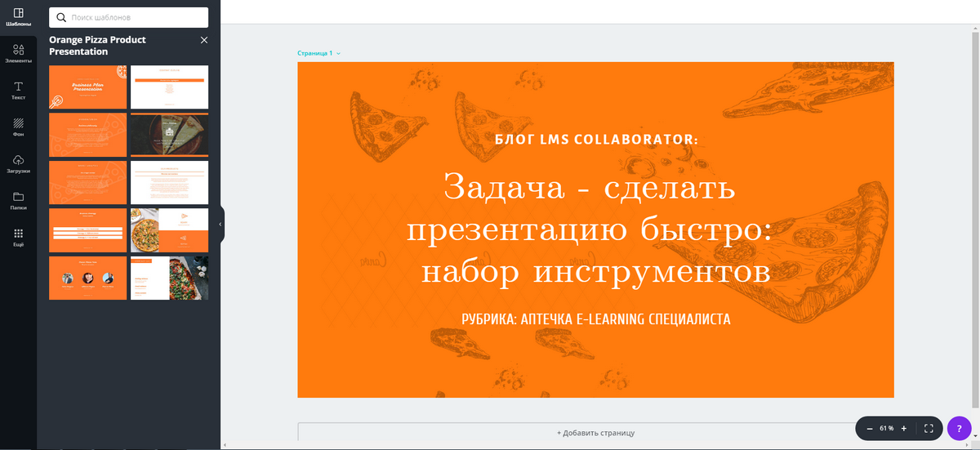Open the Шаблоны templates tab

coord(18,18)
